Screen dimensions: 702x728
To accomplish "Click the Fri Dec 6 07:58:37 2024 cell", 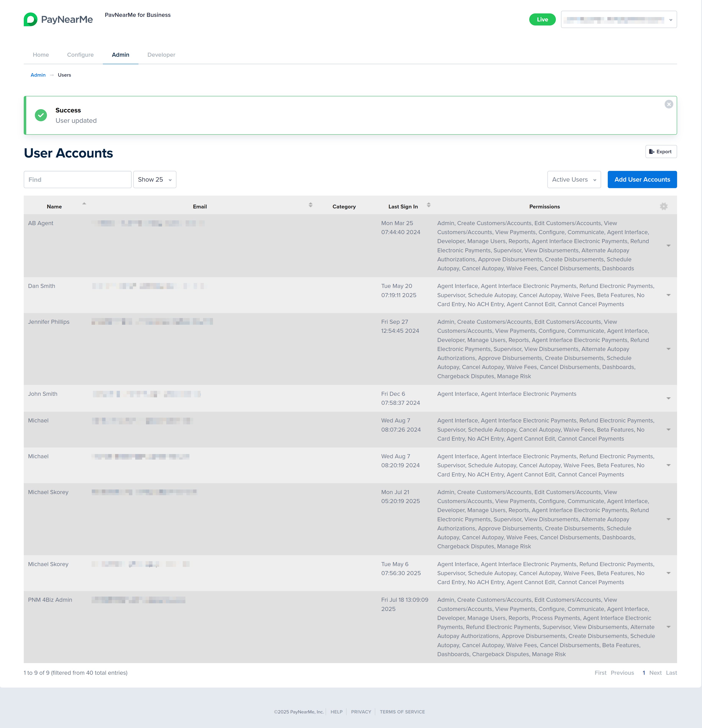I will [x=400, y=398].
